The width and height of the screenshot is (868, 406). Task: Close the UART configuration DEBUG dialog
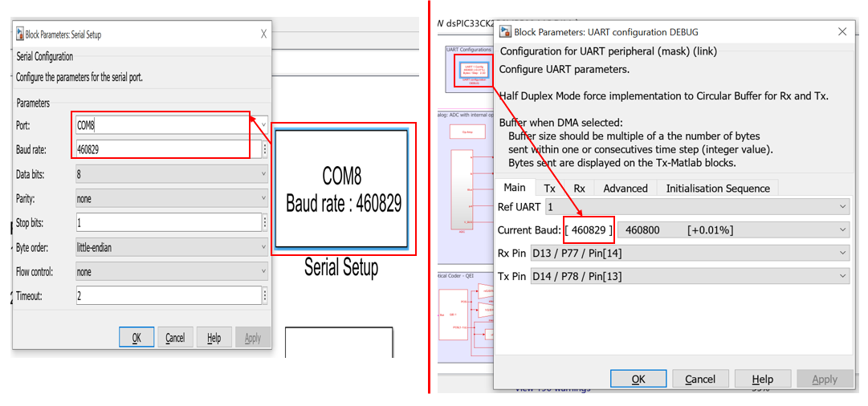point(842,31)
